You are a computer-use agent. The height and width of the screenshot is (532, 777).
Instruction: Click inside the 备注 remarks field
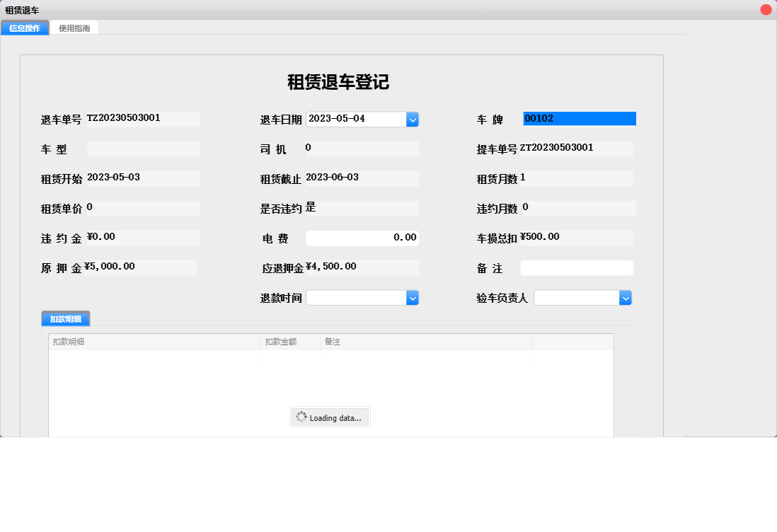[x=576, y=267]
